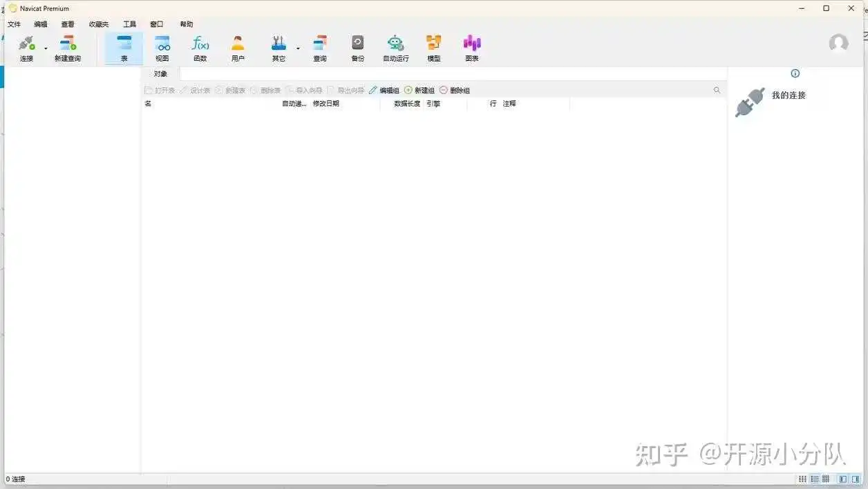This screenshot has height=489, width=868.
Task: Open the 收藏夹 (Favorites) menu
Action: (x=99, y=24)
